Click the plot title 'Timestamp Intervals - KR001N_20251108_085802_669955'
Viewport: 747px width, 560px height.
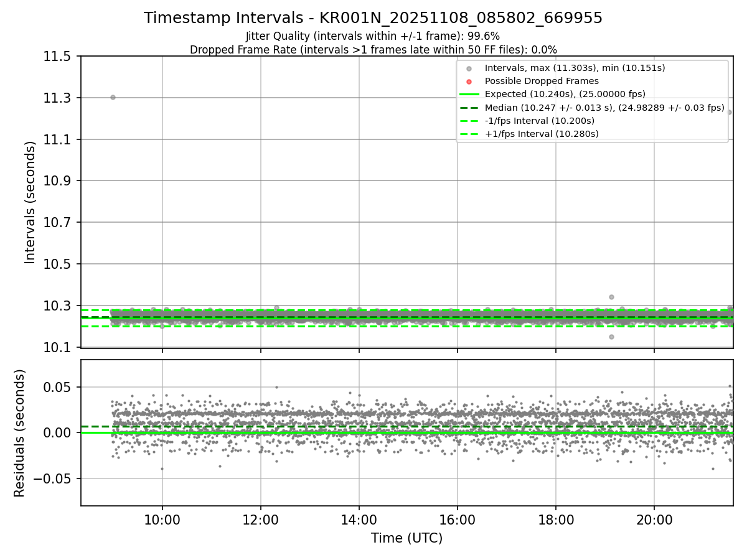click(373, 18)
